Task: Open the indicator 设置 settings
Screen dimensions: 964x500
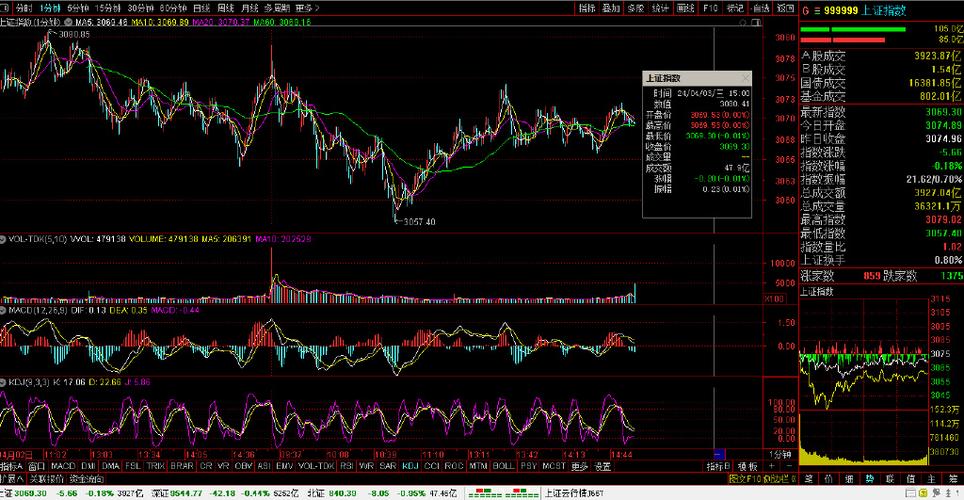Action: pyautogui.click(x=603, y=467)
